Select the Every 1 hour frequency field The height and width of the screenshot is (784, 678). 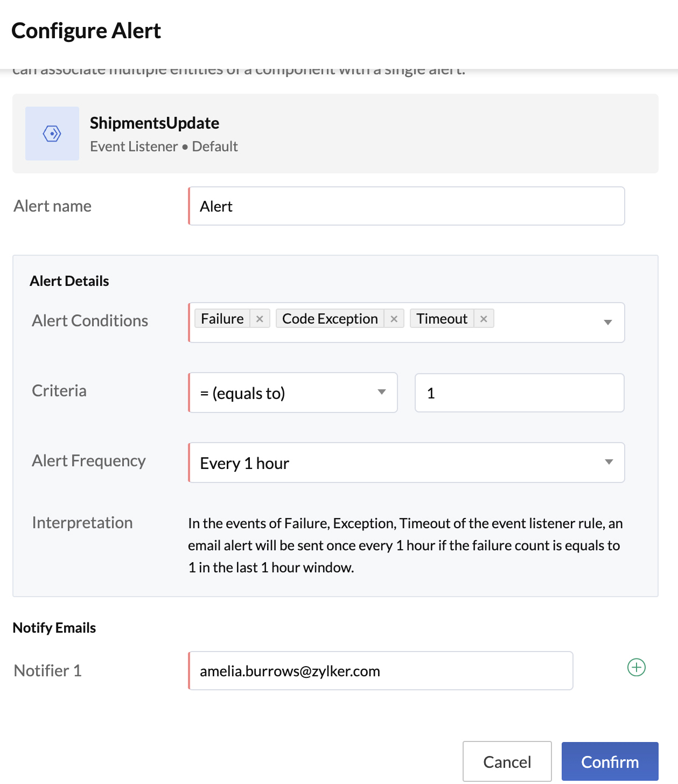[377, 463]
